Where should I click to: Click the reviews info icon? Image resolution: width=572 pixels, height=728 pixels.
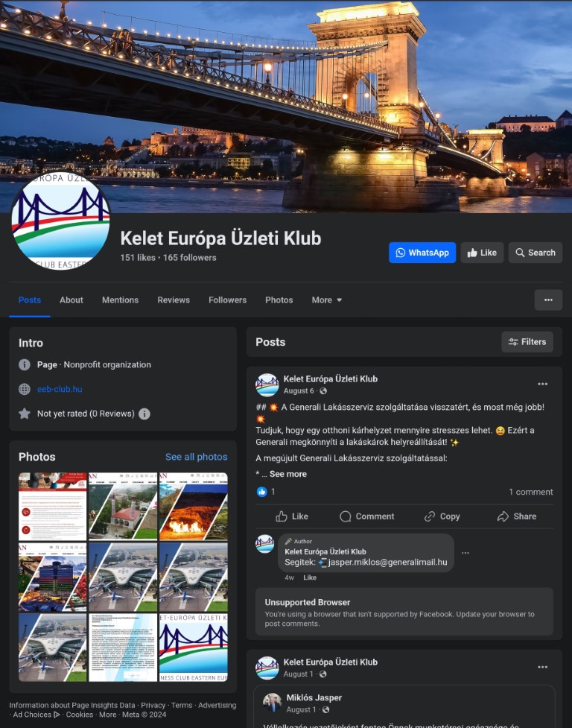(144, 414)
